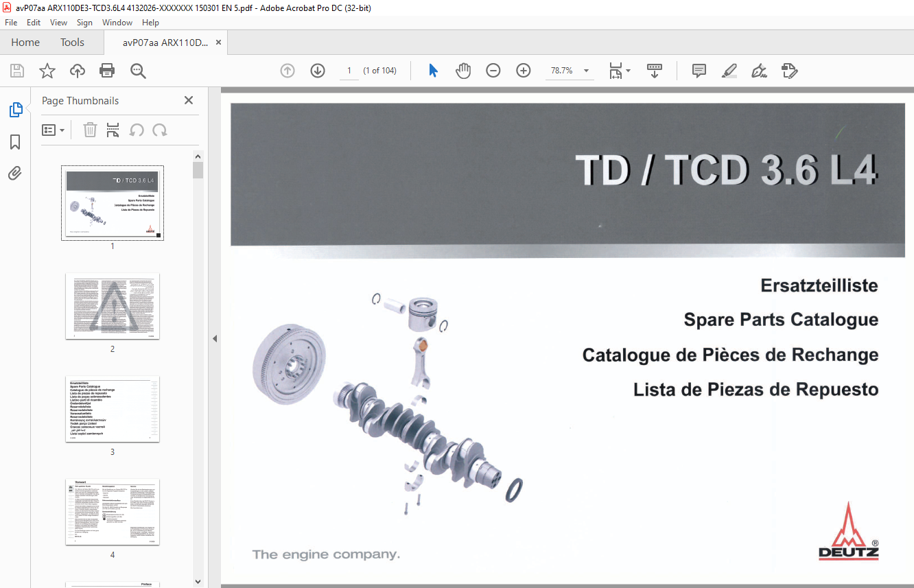Image resolution: width=914 pixels, height=588 pixels.
Task: Click the Save file icon
Action: [x=17, y=71]
